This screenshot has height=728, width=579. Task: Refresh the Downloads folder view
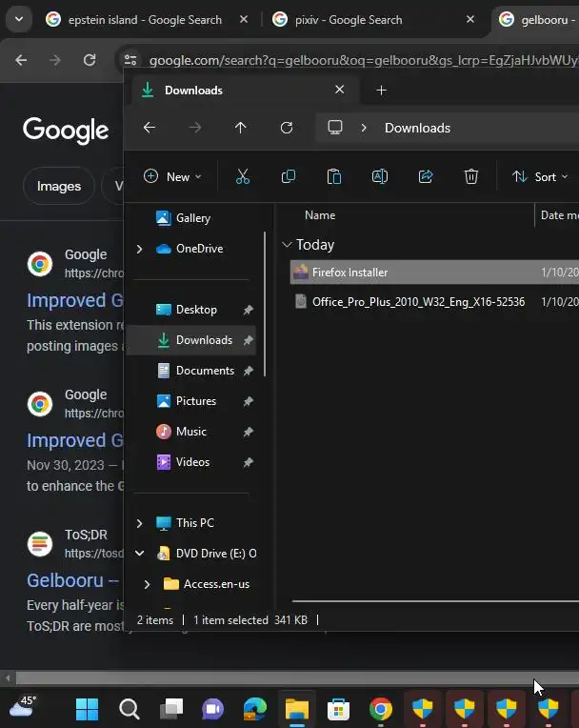[287, 128]
